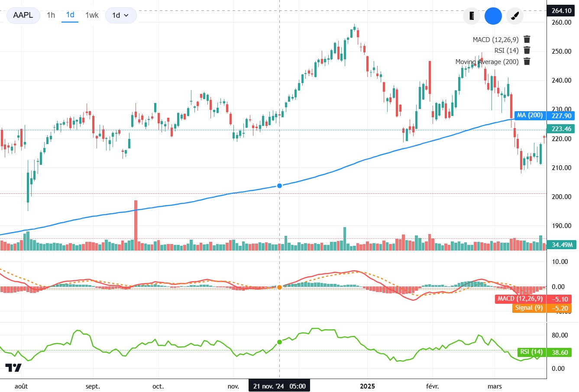
Task: Select the 1d timeframe tab
Action: (x=70, y=15)
